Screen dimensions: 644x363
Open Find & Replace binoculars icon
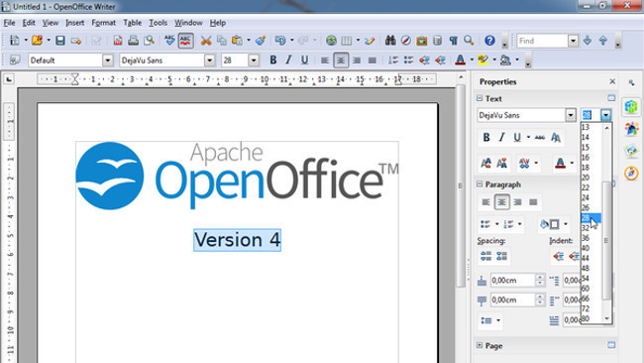tap(390, 41)
